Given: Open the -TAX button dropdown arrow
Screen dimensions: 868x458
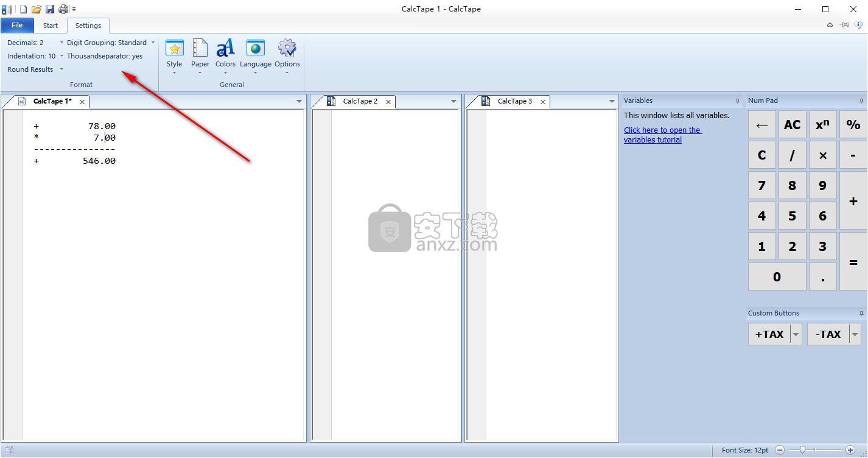Looking at the screenshot, I should click(855, 334).
